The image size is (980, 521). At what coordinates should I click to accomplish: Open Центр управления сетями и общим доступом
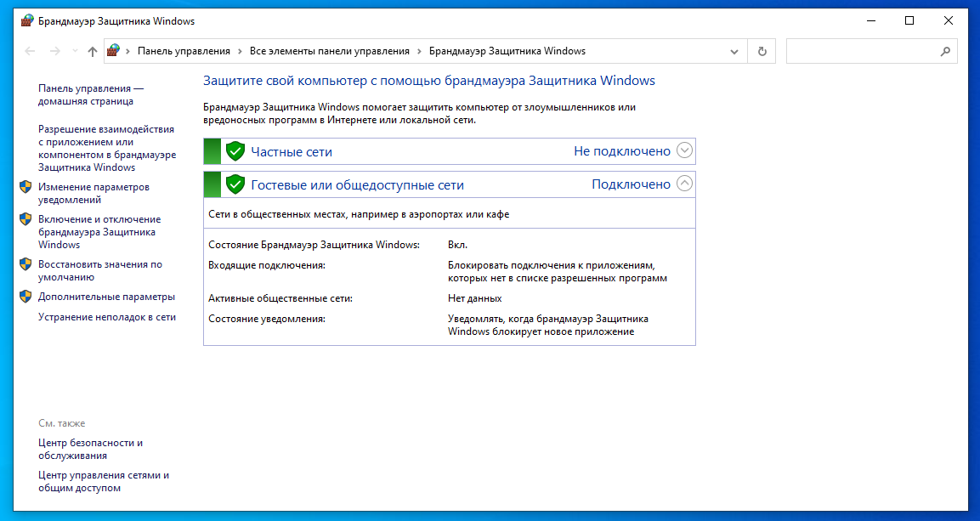(103, 481)
